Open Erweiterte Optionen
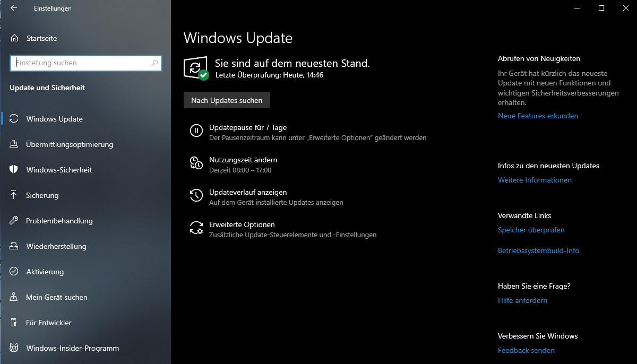The width and height of the screenshot is (637, 364). [242, 224]
